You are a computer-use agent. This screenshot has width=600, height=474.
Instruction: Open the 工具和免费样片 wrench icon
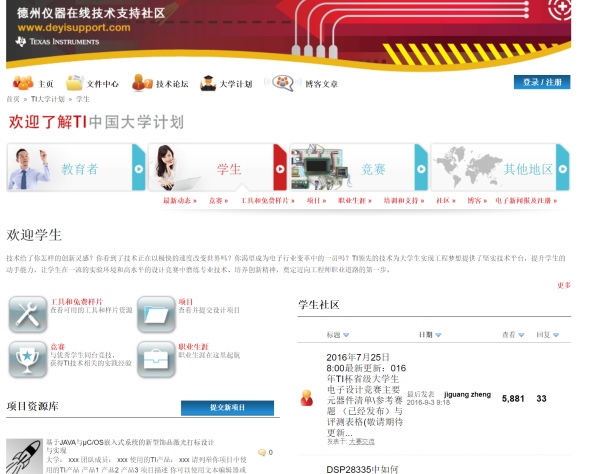(x=27, y=314)
